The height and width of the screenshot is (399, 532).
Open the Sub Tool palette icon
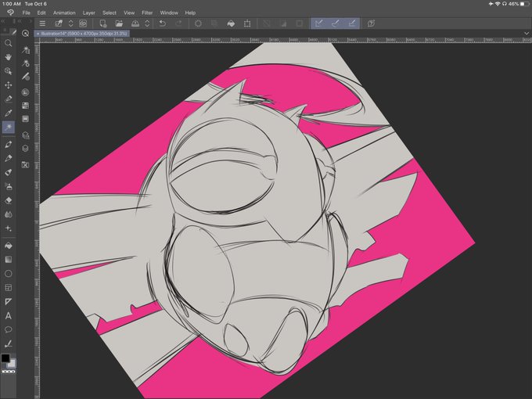[26, 50]
